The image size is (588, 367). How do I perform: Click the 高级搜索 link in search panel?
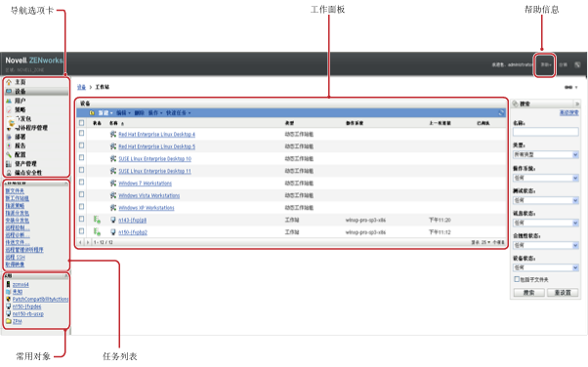point(568,112)
